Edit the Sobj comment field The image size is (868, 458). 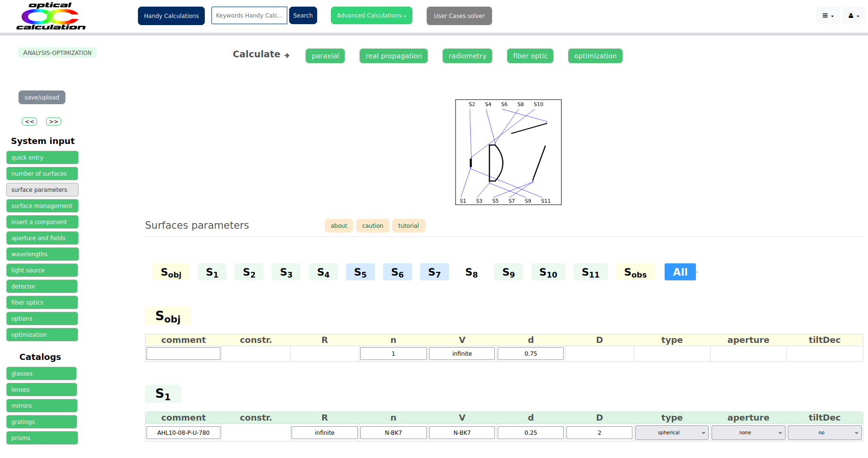tap(183, 353)
